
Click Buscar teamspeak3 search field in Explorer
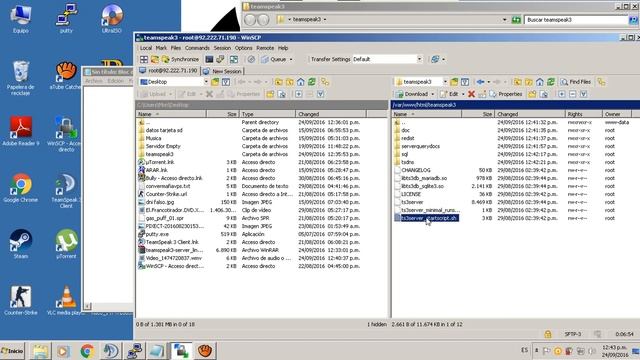(576, 20)
